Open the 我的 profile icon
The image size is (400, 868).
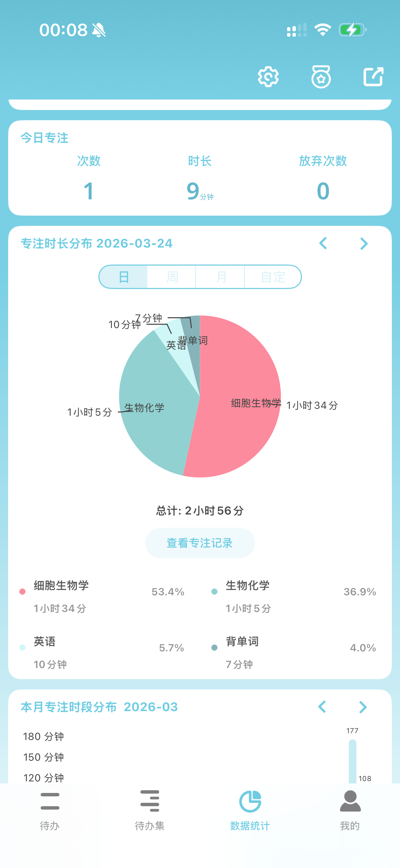click(350, 801)
